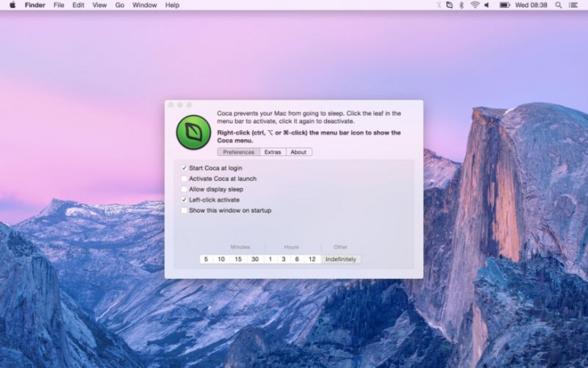This screenshot has width=588, height=368.
Task: Select the 6 hours duration
Action: tap(296, 259)
